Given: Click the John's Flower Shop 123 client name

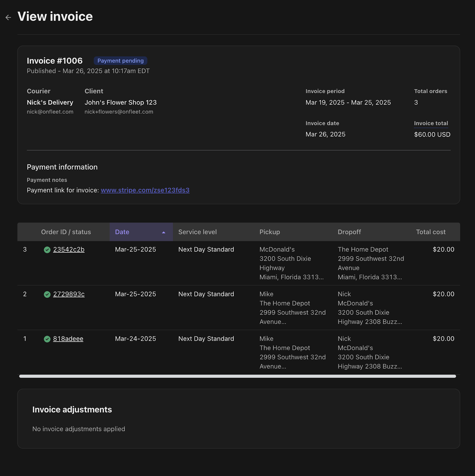Looking at the screenshot, I should [x=120, y=102].
